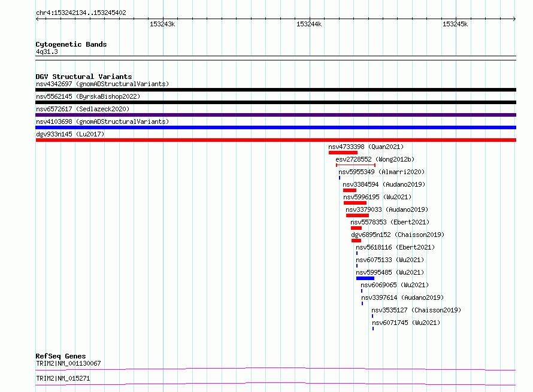This screenshot has width=533, height=392.
Task: Select the black bar under nsv5562145
Action: pyautogui.click(x=275, y=102)
